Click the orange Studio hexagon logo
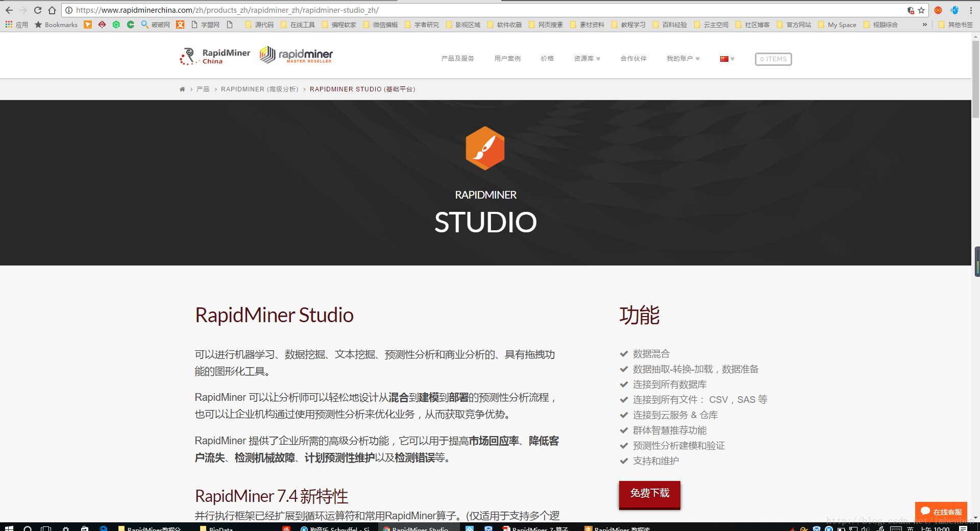Viewport: 980px width, 531px height. [x=485, y=148]
